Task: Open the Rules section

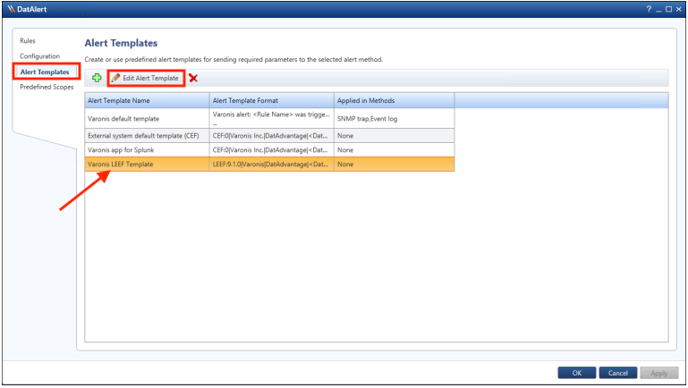Action: 27,41
